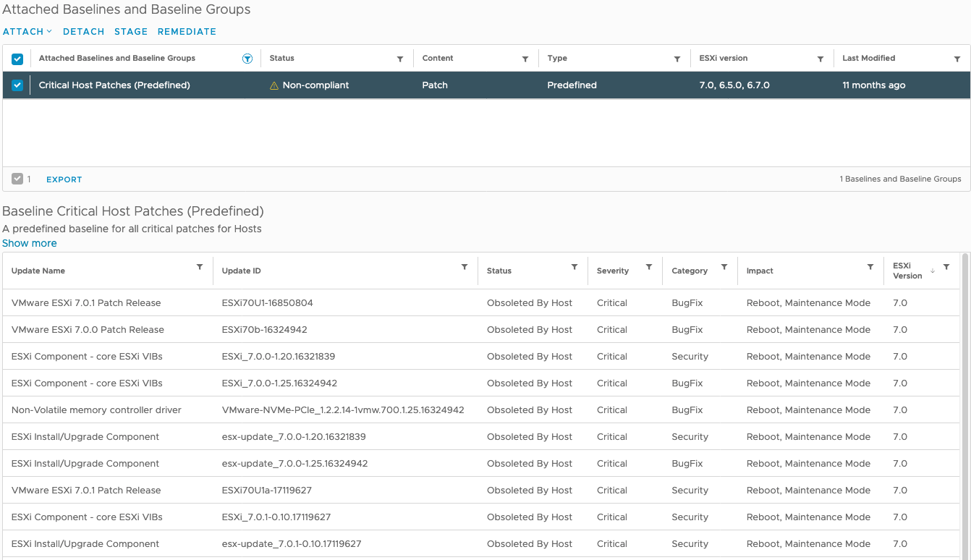
Task: Select the ESXi70U1-16850804 update row
Action: pos(480,303)
